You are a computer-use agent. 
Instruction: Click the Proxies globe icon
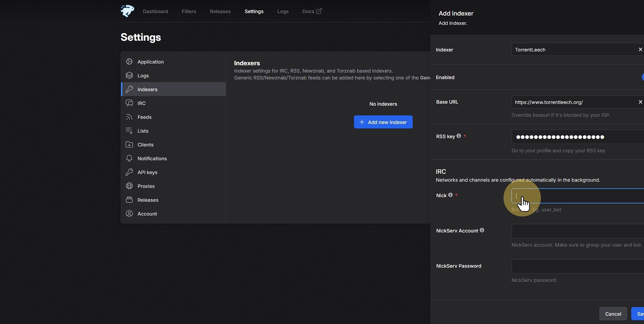(129, 186)
